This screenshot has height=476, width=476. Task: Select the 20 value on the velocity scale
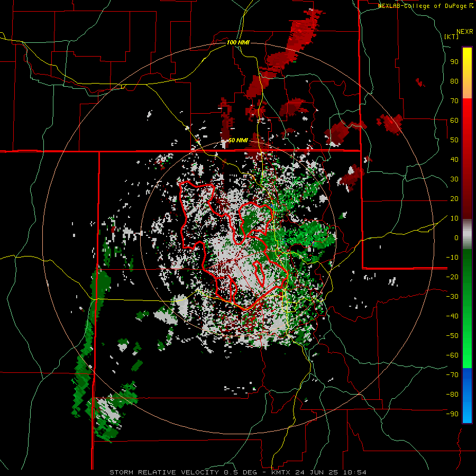click(454, 198)
